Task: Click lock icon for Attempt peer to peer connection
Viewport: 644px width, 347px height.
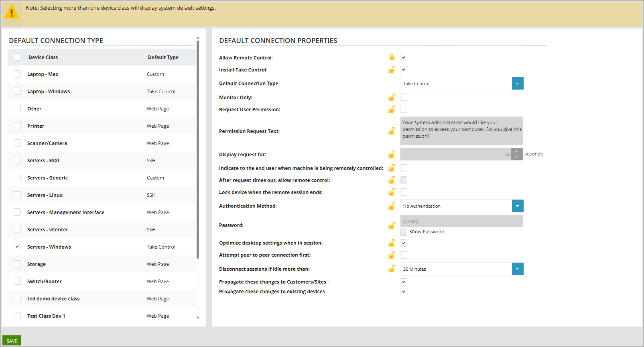Action: 392,255
